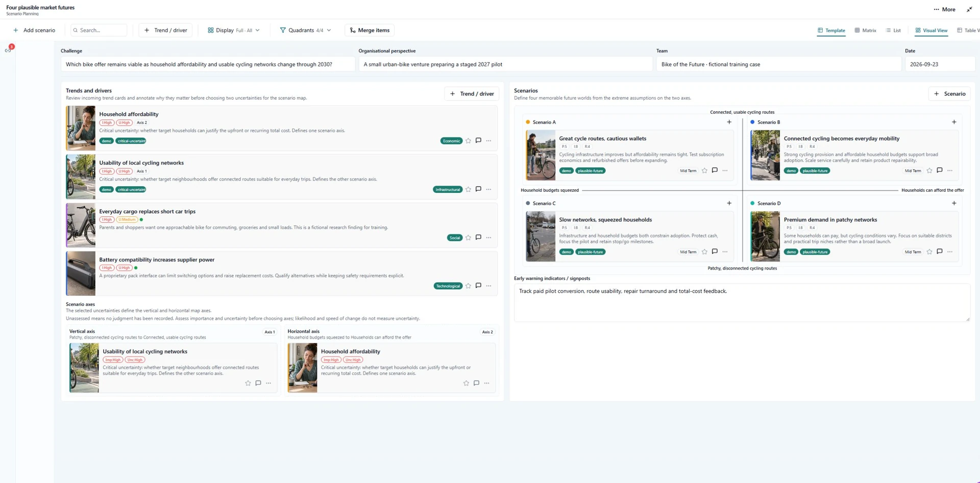Open comments on Battery compatibility card
Image resolution: width=980 pixels, height=483 pixels.
(x=478, y=286)
